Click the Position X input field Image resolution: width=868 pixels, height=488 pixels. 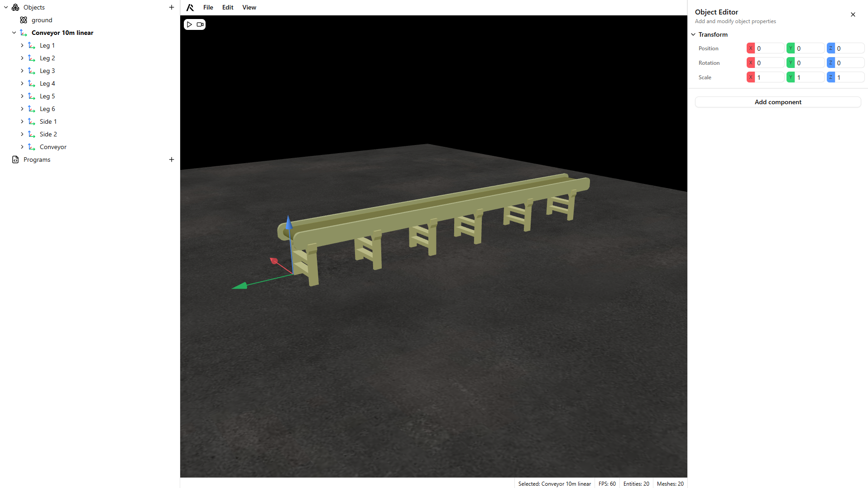[x=769, y=48]
